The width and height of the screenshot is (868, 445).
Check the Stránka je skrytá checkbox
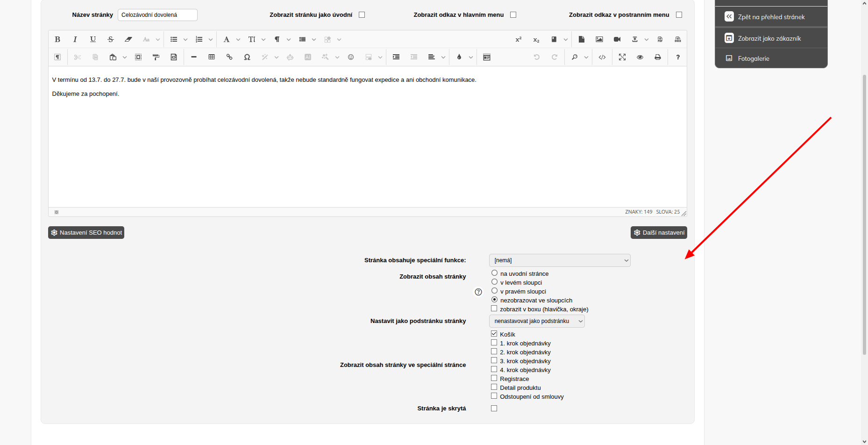click(x=494, y=408)
